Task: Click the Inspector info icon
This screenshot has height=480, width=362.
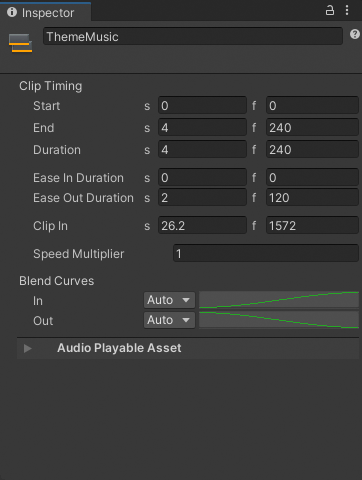Action: [x=12, y=12]
